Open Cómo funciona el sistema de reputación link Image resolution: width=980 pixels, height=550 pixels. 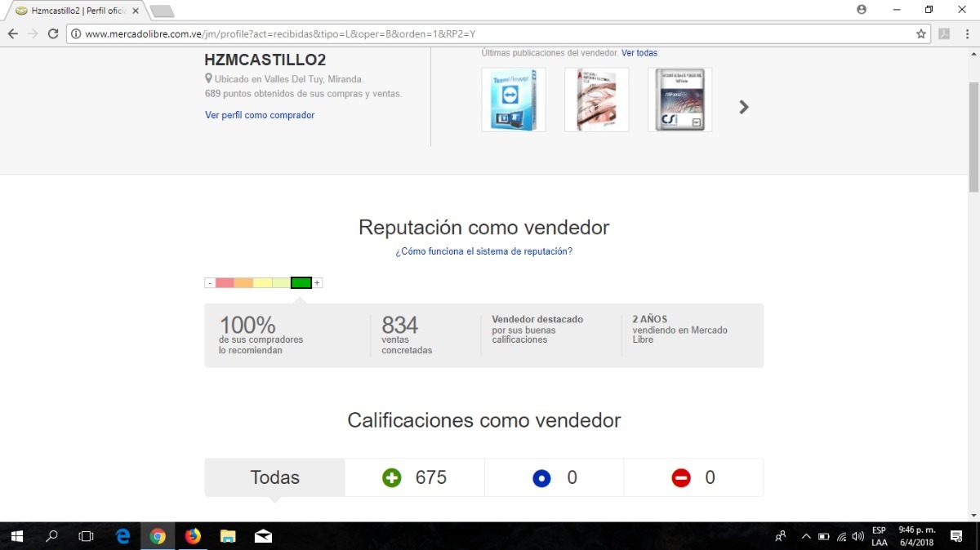pyautogui.click(x=483, y=251)
